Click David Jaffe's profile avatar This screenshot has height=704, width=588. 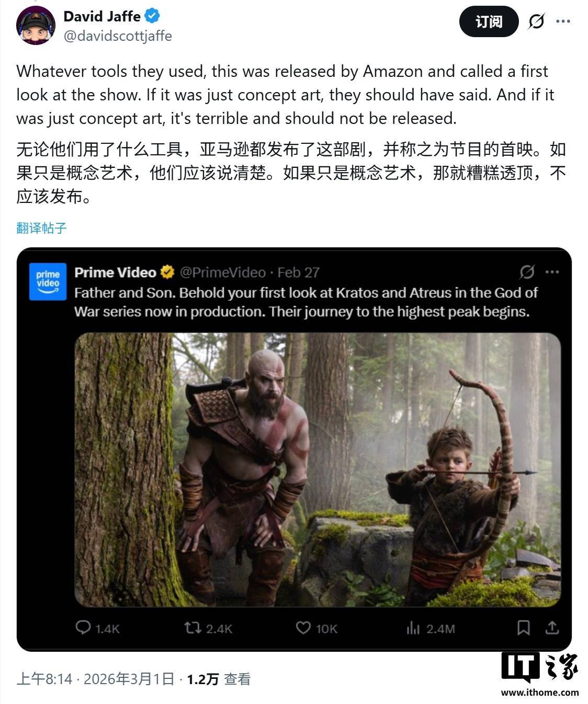pos(36,25)
